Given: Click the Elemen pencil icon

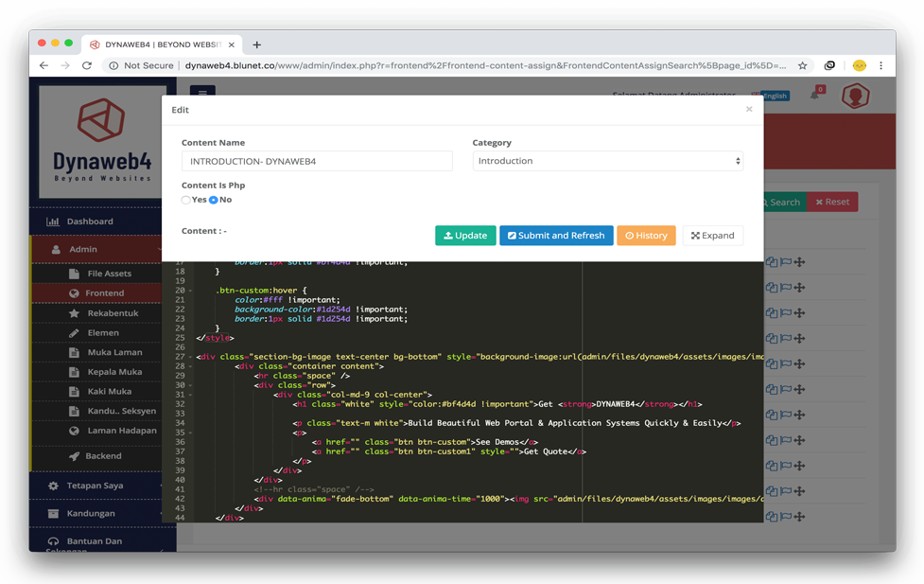Looking at the screenshot, I should click(74, 333).
